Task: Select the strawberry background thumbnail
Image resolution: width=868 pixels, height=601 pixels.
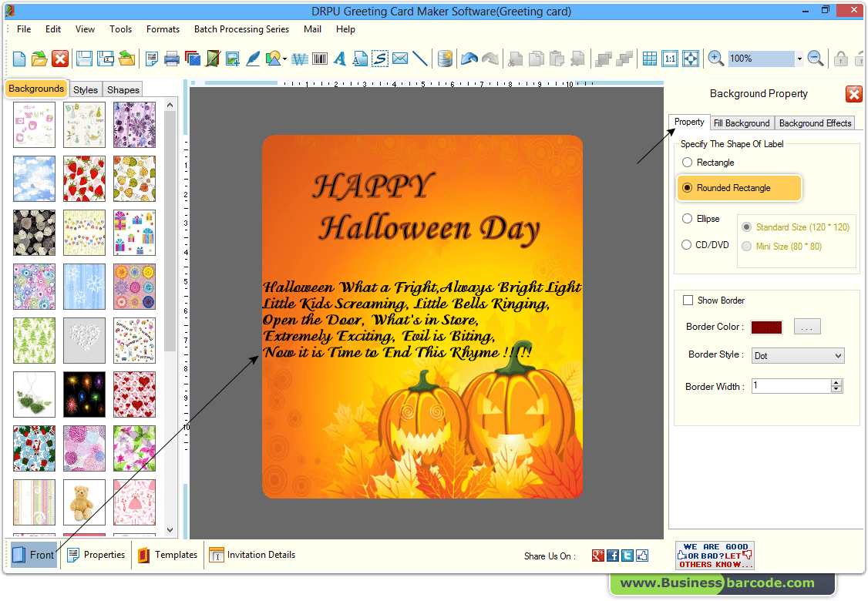Action: pyautogui.click(x=84, y=178)
